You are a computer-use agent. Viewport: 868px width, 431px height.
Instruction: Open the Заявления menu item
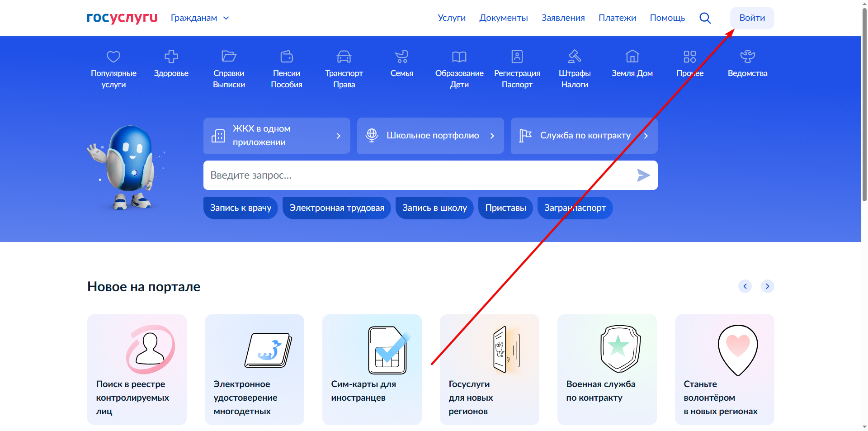tap(563, 18)
